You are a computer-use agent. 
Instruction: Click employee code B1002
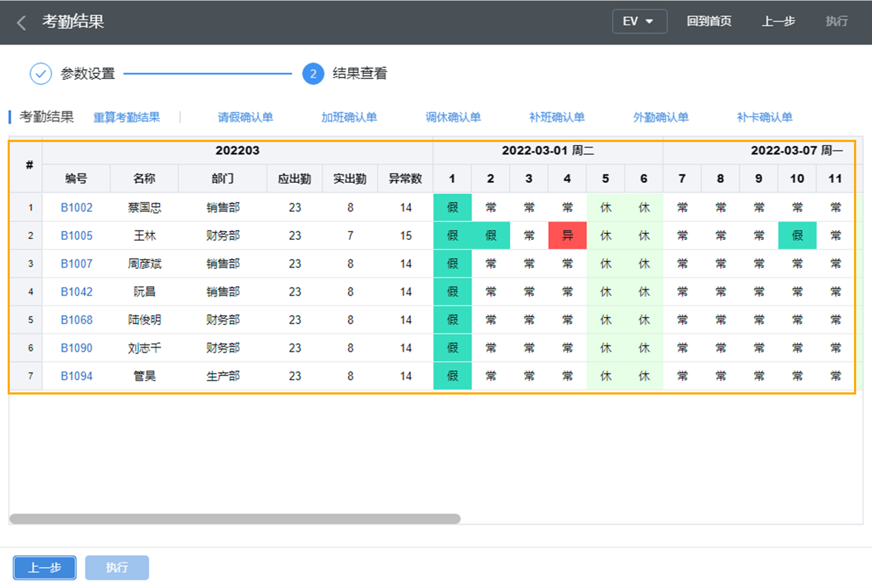tap(77, 208)
